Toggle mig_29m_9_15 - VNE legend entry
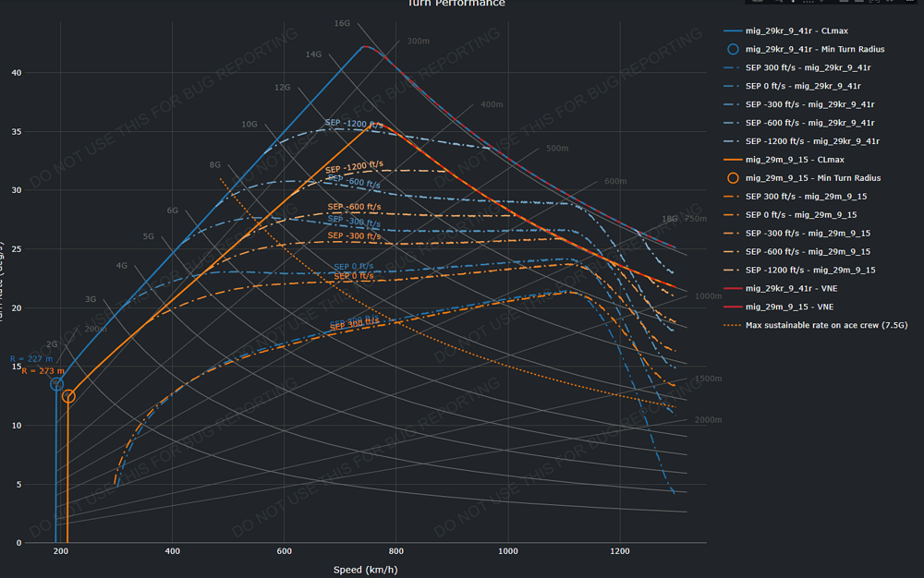 tap(778, 307)
